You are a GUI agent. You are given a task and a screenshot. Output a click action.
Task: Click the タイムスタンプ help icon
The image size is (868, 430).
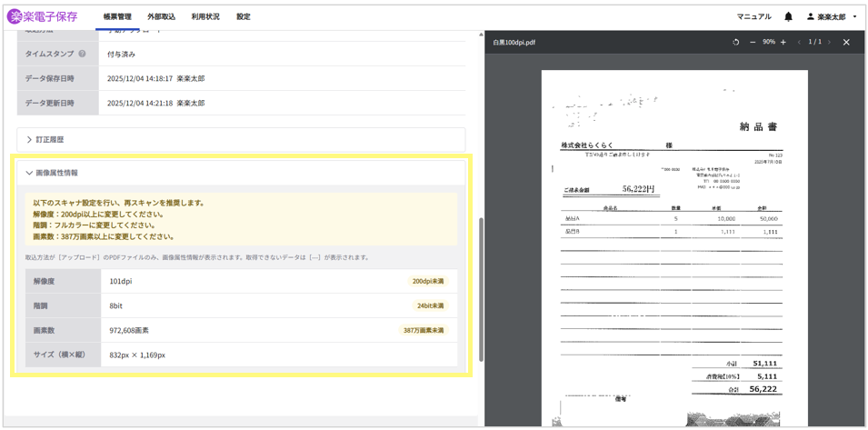[x=82, y=54]
